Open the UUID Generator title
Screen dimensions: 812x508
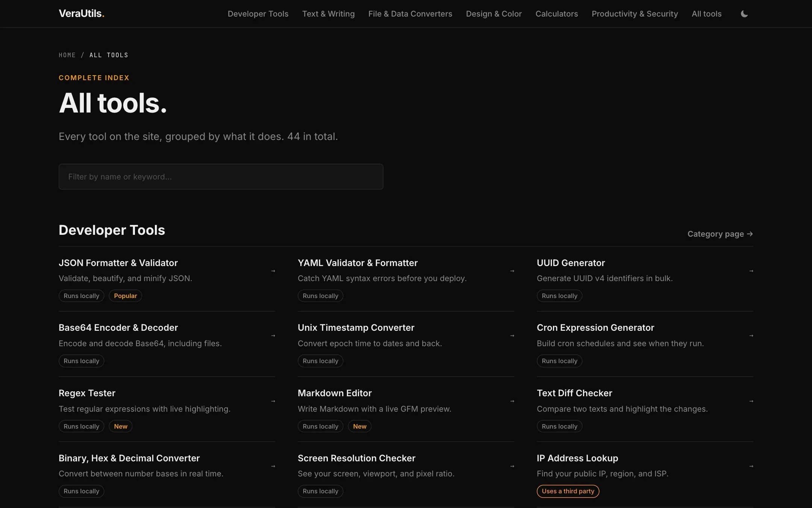571,263
